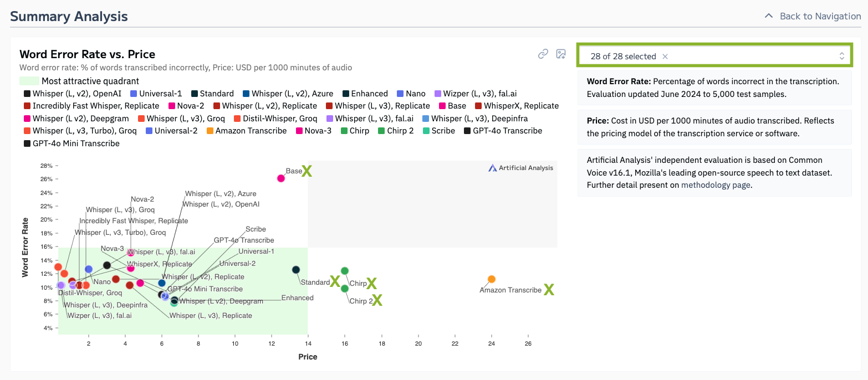This screenshot has width=868, height=380.
Task: Click the green X beside Amazon Transcribe label
Action: tap(549, 290)
